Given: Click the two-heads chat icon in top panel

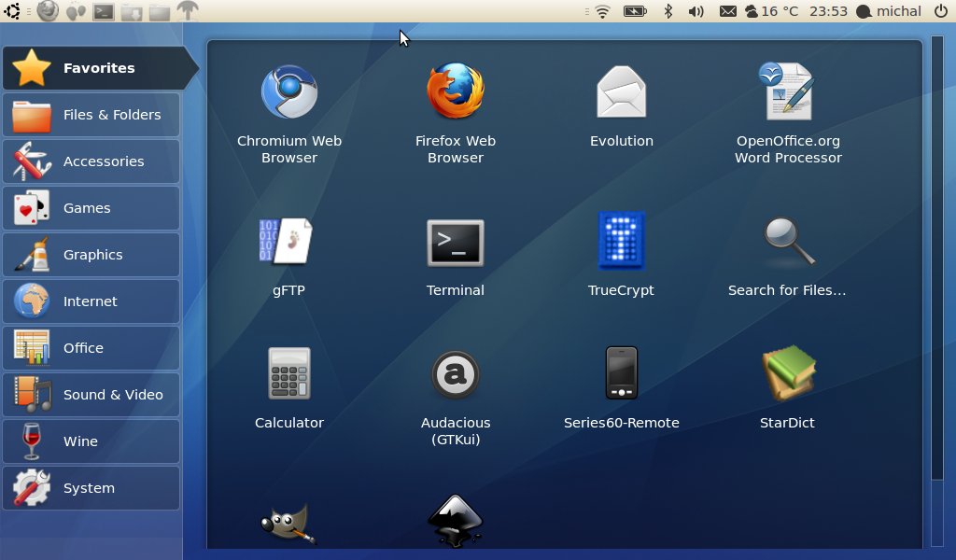Looking at the screenshot, I should (76, 11).
